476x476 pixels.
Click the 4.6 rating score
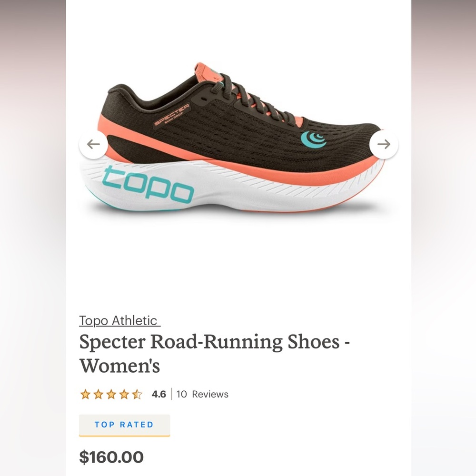click(159, 394)
